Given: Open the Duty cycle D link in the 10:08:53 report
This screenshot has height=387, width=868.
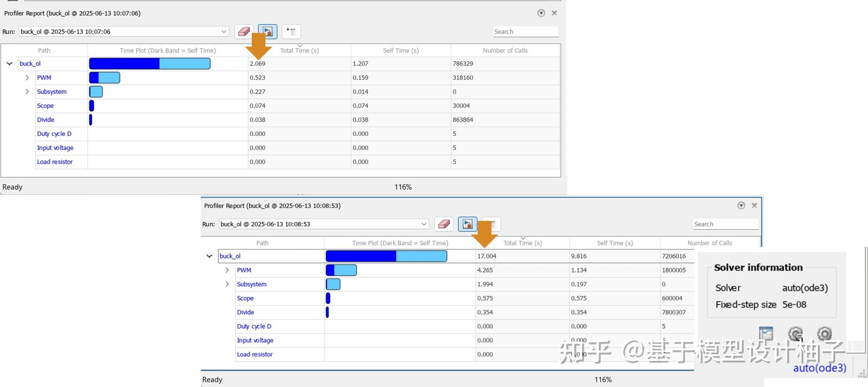Looking at the screenshot, I should tap(254, 326).
